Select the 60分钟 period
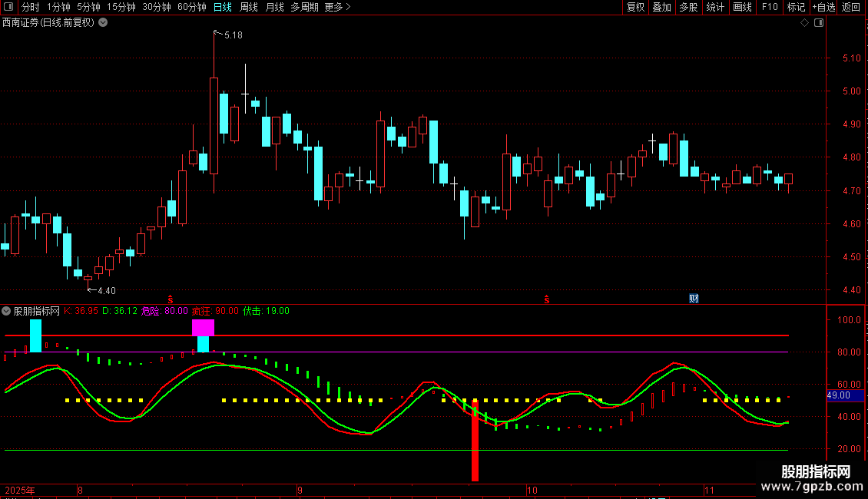The height and width of the screenshot is (499, 868). (192, 7)
